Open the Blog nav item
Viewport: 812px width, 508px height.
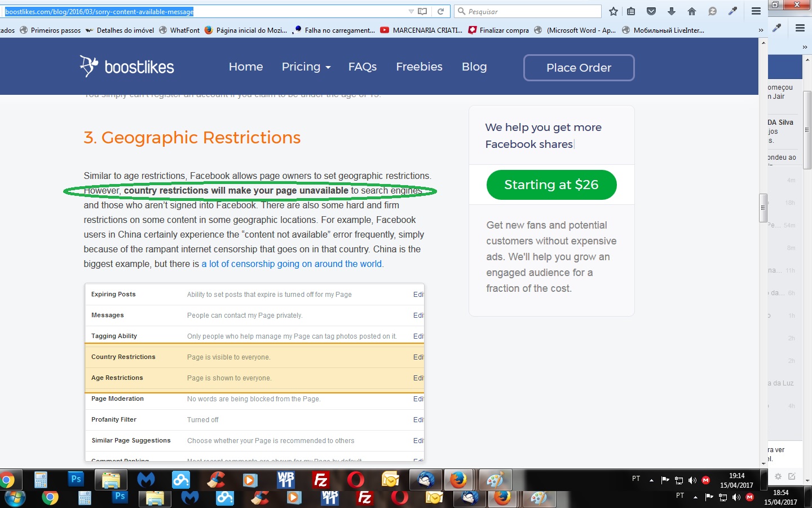[474, 67]
